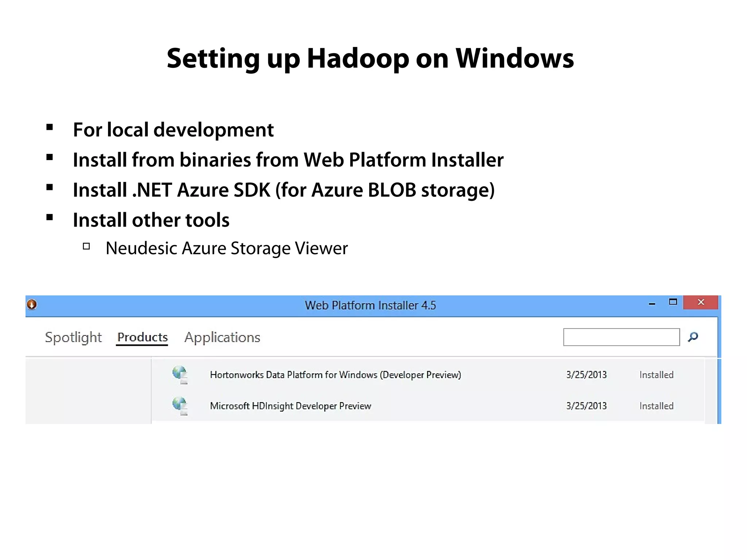This screenshot has width=747, height=560.
Task: Click Installed status for HDInsight row
Action: tap(657, 406)
